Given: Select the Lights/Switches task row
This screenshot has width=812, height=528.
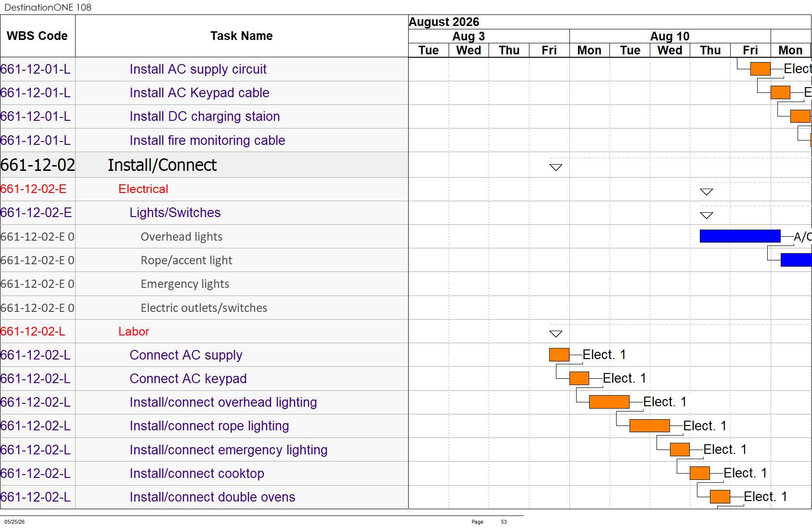Looking at the screenshot, I should [204, 213].
